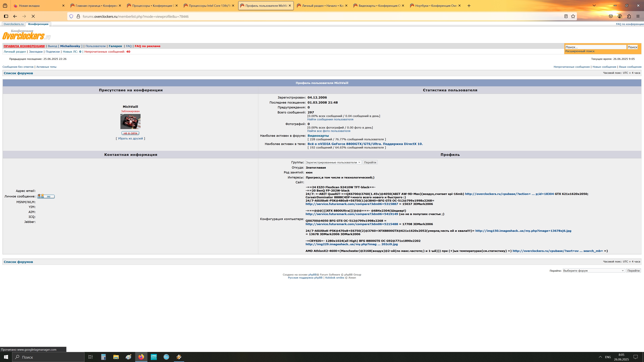Open the Firefox hamburger application menu
This screenshot has width=644, height=362.
(x=638, y=16)
